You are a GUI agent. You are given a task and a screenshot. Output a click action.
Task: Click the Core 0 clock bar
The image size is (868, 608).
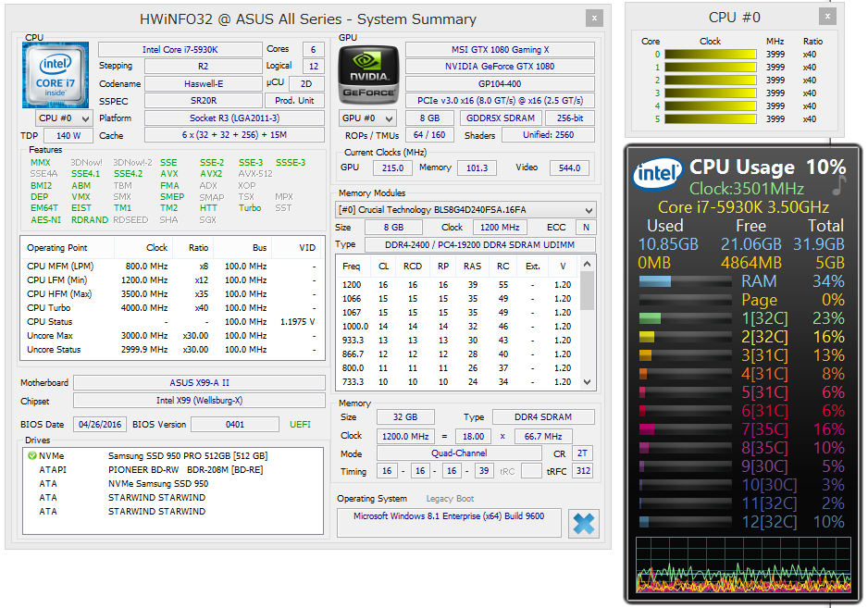click(710, 55)
